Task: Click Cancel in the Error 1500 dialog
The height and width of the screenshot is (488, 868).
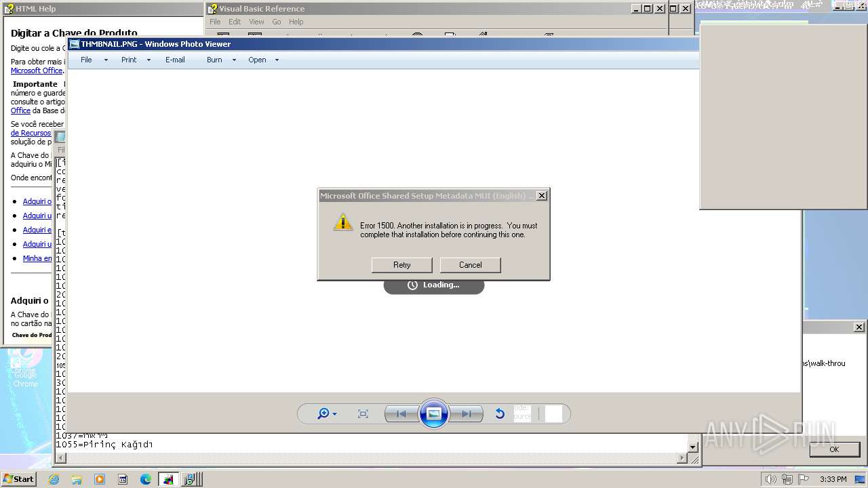Action: pyautogui.click(x=470, y=265)
